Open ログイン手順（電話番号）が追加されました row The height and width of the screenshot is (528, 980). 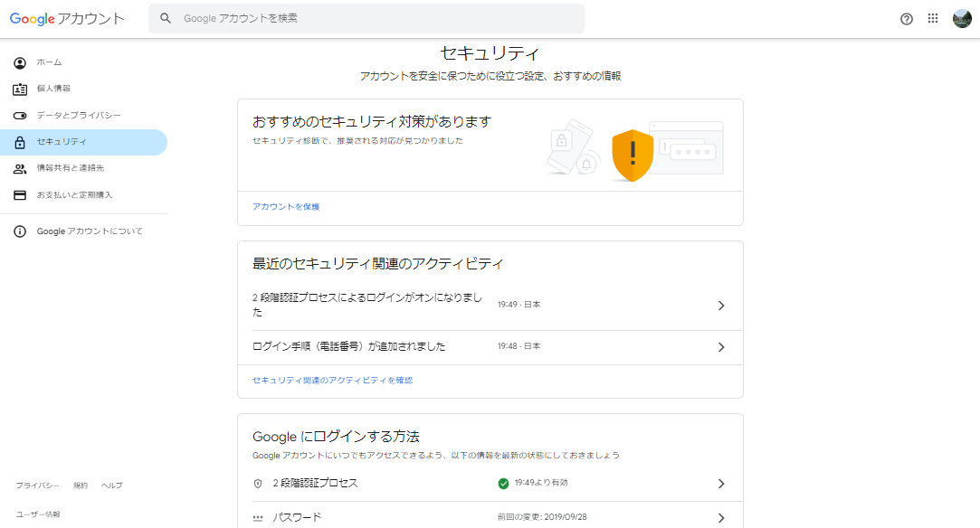tap(490, 347)
